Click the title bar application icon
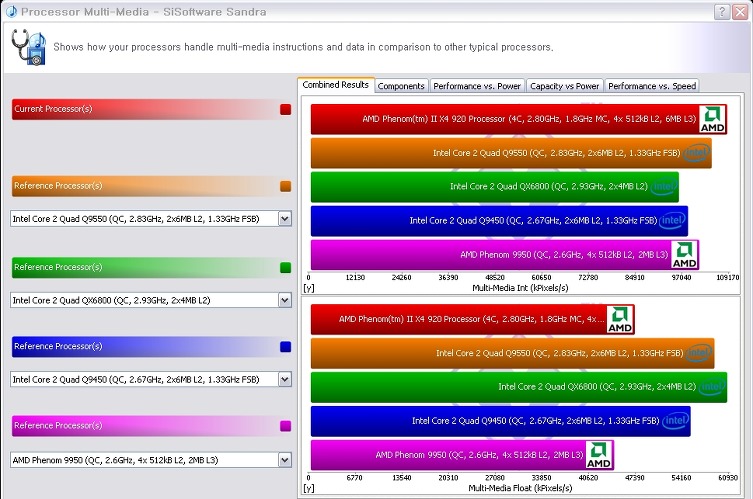This screenshot has height=499, width=753. (x=12, y=12)
